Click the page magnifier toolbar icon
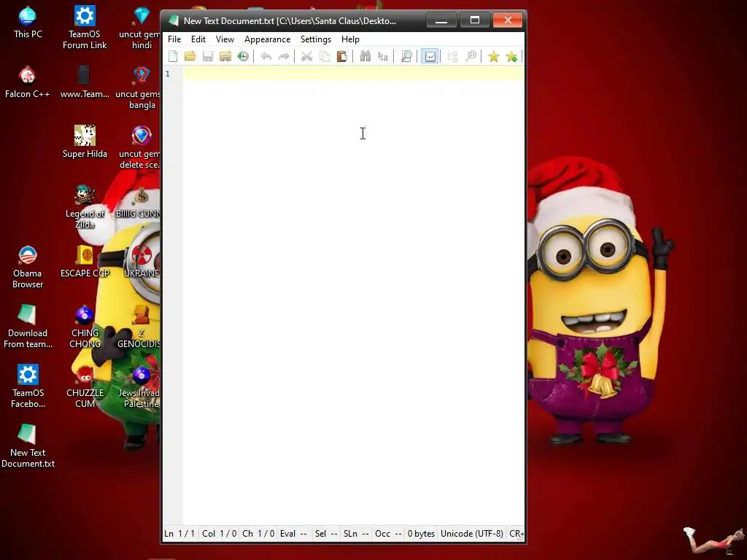The image size is (747, 560). 406,56
